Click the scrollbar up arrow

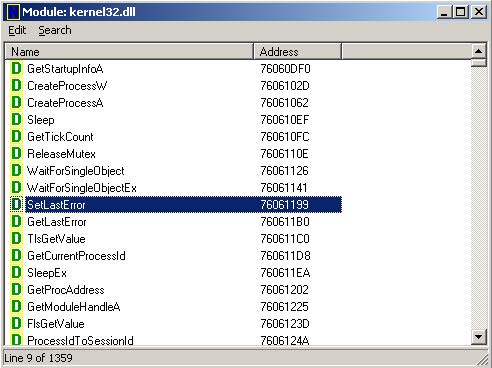[x=478, y=51]
